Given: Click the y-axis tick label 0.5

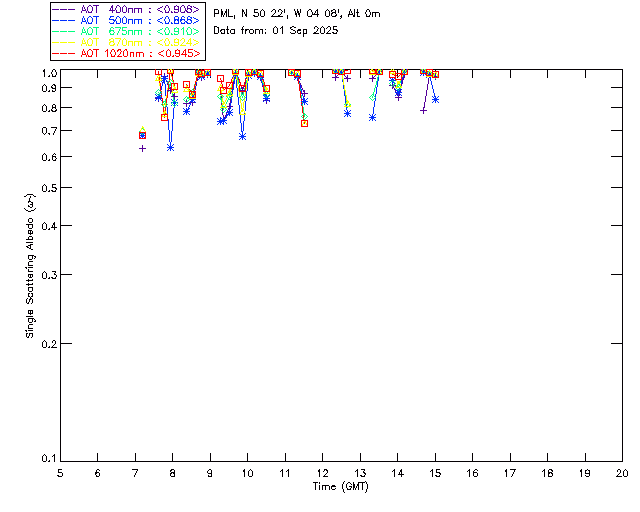Looking at the screenshot, I should click(47, 188).
